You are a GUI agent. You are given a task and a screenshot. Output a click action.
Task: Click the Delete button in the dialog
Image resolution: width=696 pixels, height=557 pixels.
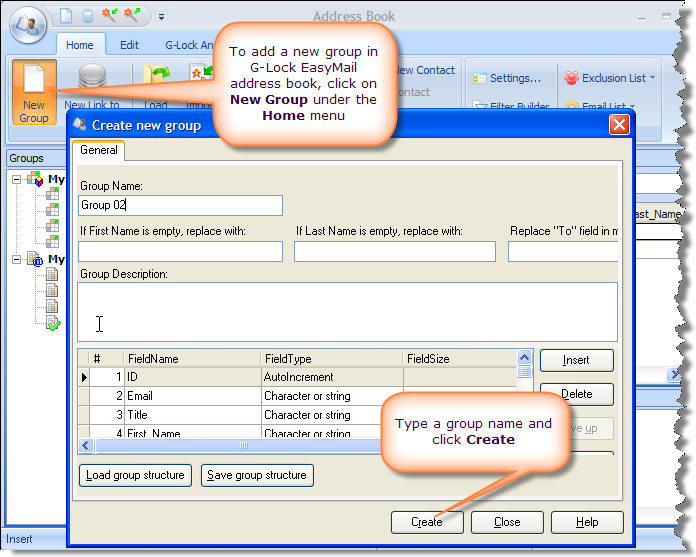(x=577, y=394)
